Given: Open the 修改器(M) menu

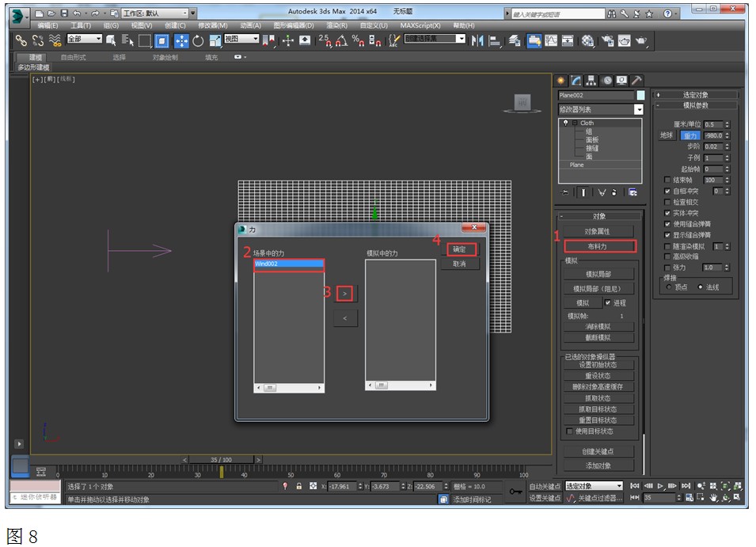Looking at the screenshot, I should click(x=213, y=25).
